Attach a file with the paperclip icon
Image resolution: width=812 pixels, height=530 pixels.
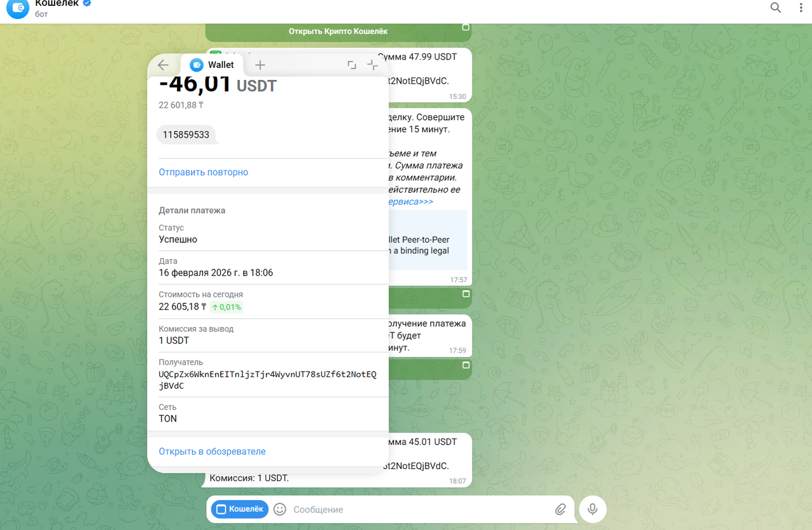tap(560, 509)
